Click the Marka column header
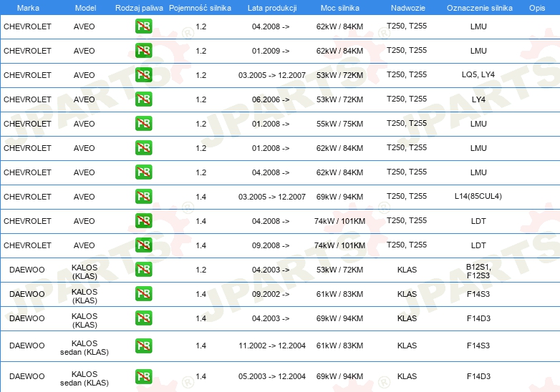This screenshot has width=560, height=392. pos(28,8)
